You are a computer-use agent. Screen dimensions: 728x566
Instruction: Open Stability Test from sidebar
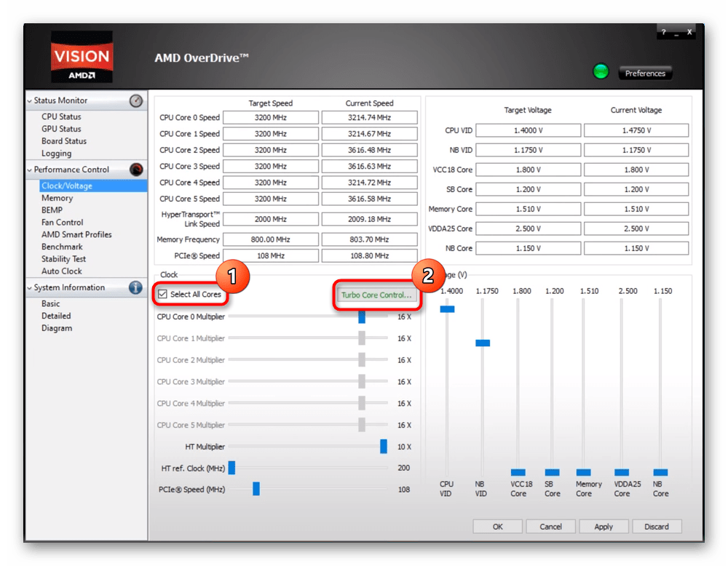click(x=63, y=259)
